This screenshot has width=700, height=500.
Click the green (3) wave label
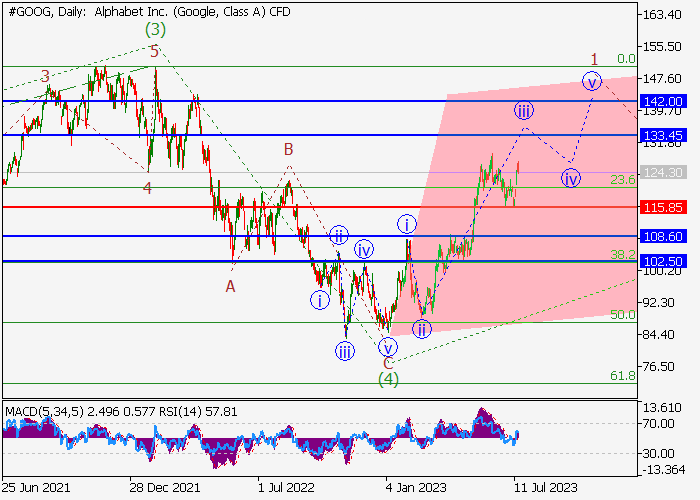click(155, 29)
